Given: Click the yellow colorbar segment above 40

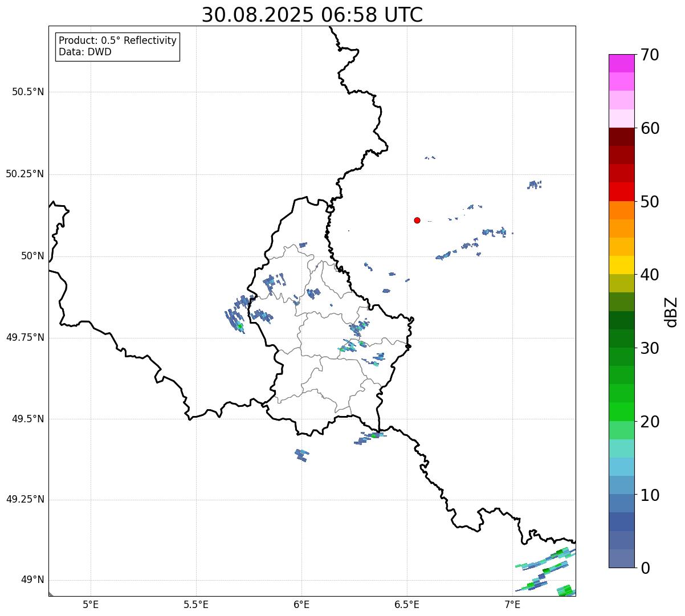Looking at the screenshot, I should click(622, 265).
